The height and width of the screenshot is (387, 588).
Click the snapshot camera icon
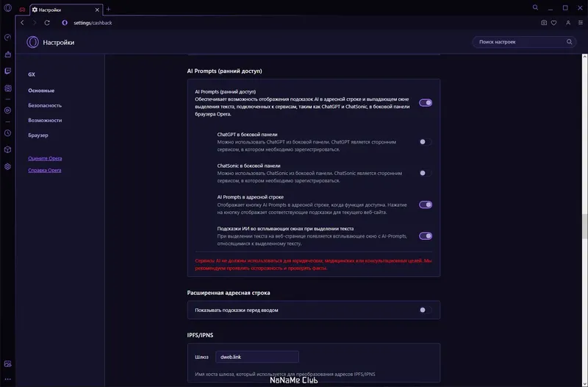(544, 23)
